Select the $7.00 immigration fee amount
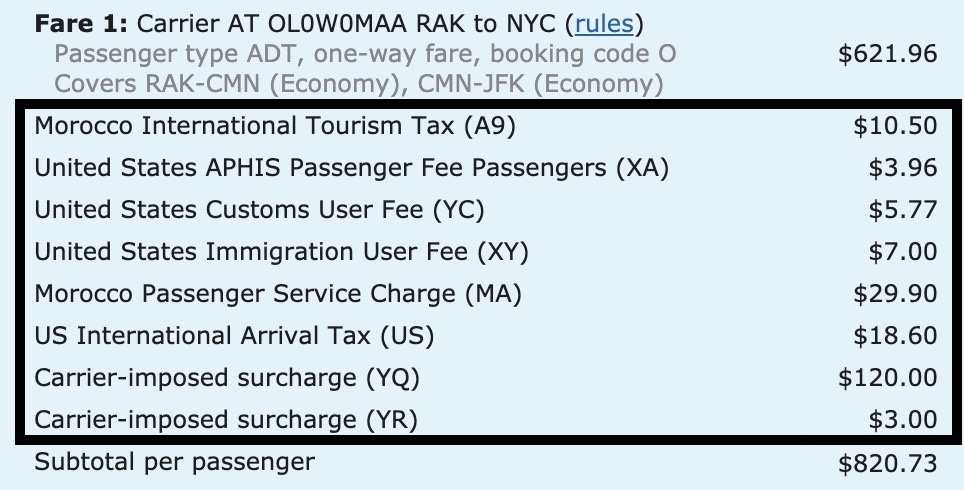The image size is (964, 490). 902,252
